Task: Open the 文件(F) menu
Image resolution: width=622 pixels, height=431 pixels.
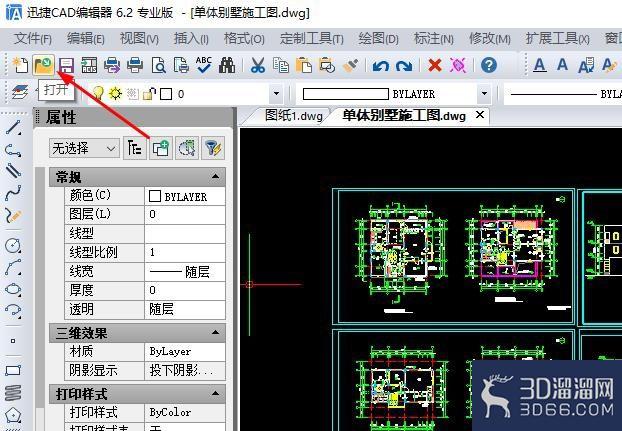Action: [x=33, y=39]
